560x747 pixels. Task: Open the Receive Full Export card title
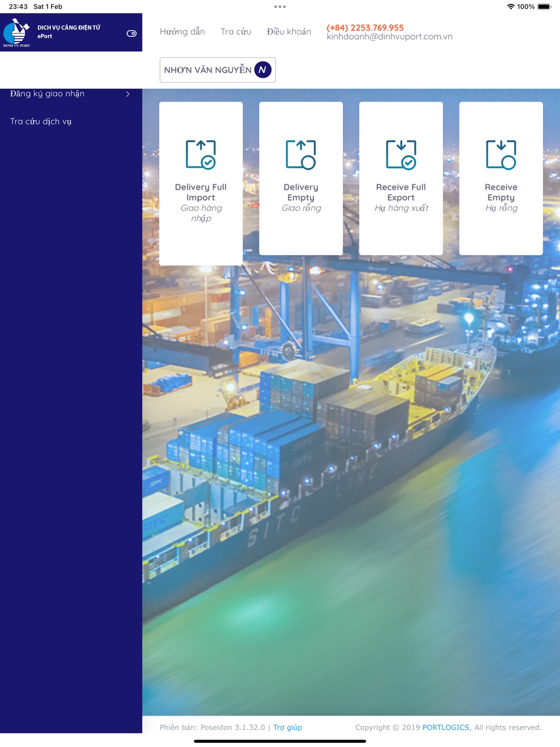[x=401, y=192]
